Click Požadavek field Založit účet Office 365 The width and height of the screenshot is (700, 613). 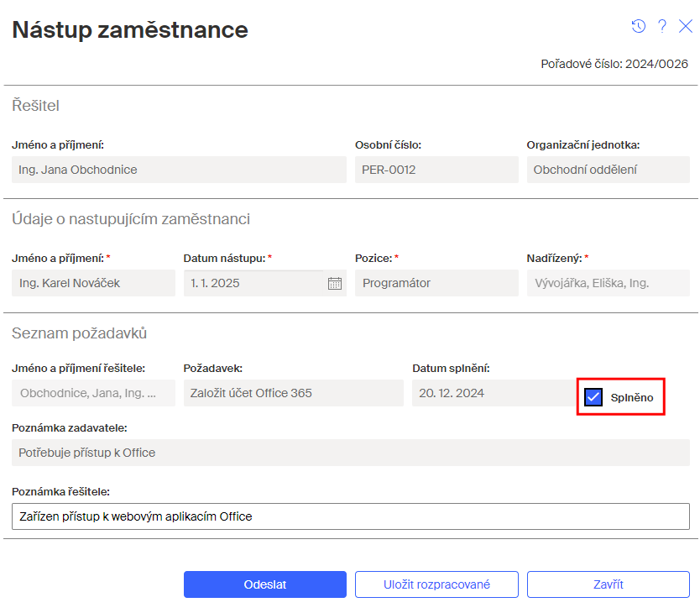pos(293,393)
